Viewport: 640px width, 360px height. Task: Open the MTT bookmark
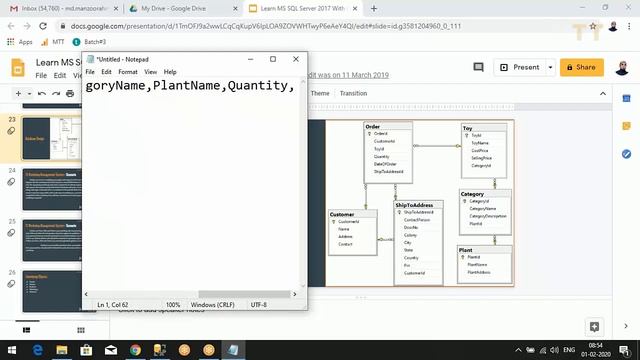53,42
